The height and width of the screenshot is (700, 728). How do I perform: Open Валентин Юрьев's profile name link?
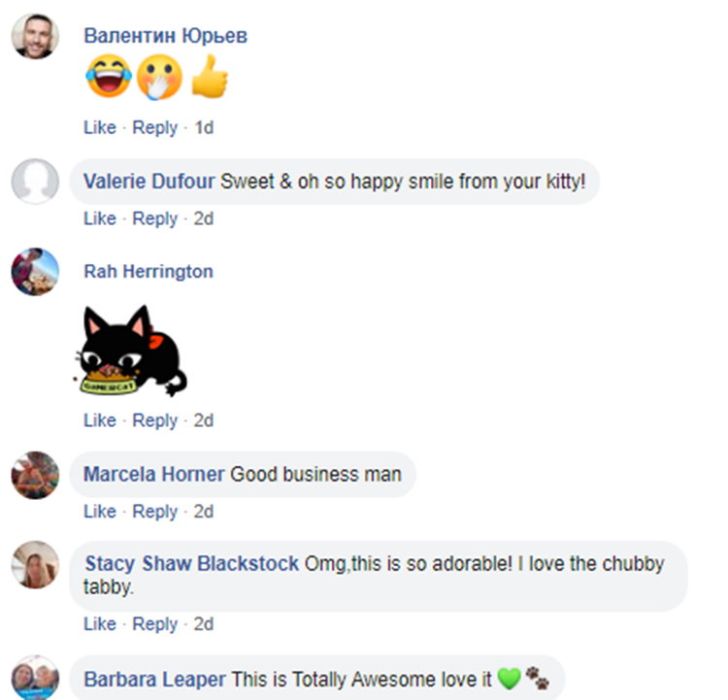[165, 36]
